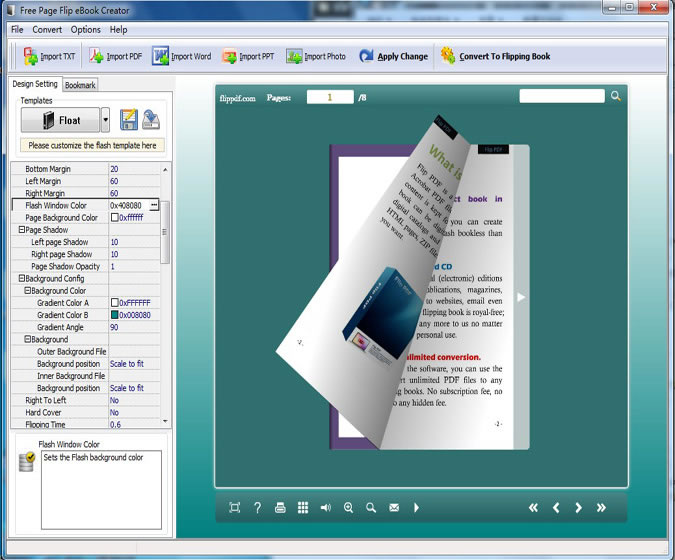Save the current template settings icon

128,120
